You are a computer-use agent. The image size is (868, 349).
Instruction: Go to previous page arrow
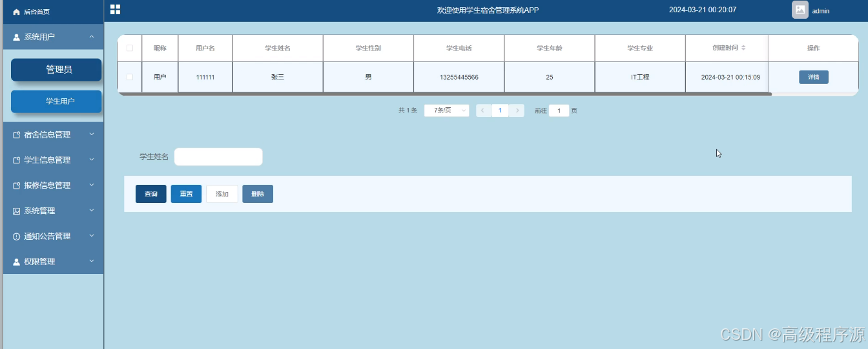point(482,111)
